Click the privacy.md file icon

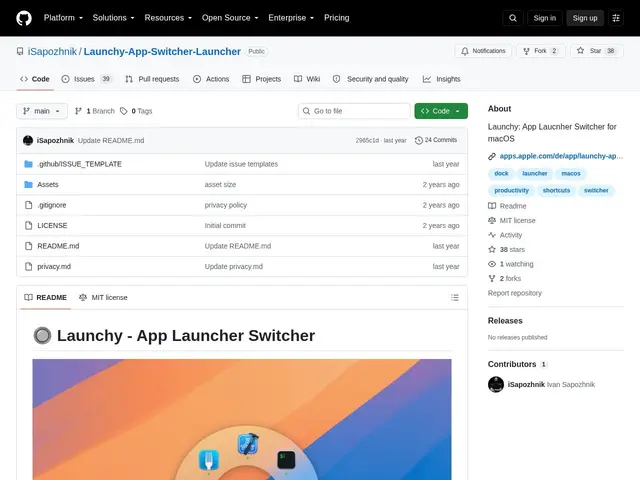28,266
